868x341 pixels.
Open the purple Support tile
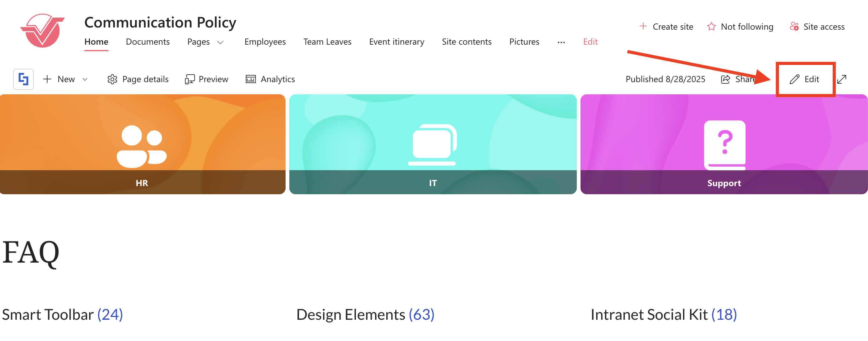click(724, 144)
